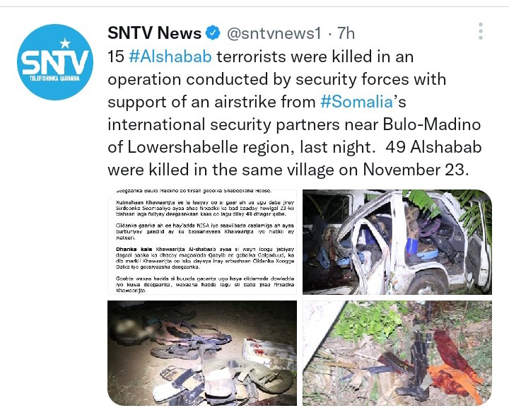Click the blue verified badge icon
The height and width of the screenshot is (420, 509).
coord(213,33)
